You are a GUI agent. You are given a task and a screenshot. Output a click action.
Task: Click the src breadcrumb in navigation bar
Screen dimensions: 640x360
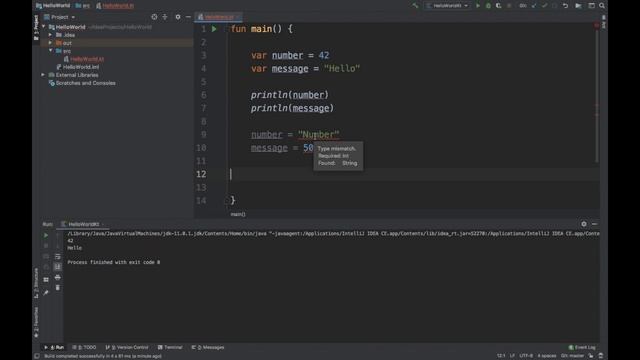(83, 6)
